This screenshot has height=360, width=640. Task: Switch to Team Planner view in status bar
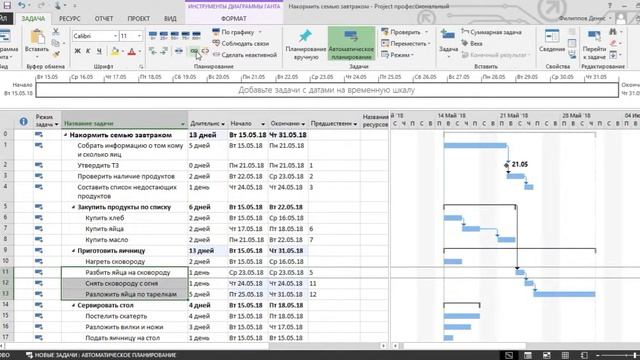coord(547,355)
